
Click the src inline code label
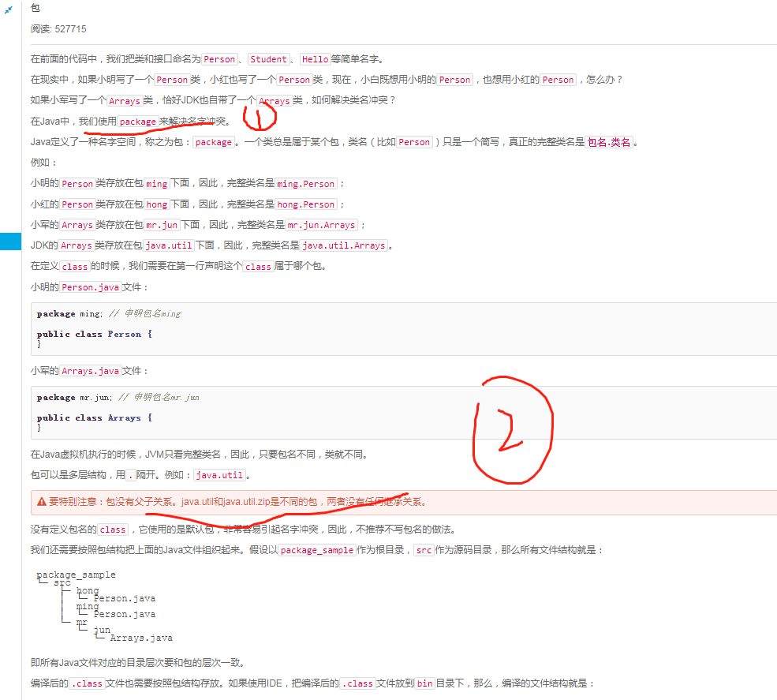point(424,550)
